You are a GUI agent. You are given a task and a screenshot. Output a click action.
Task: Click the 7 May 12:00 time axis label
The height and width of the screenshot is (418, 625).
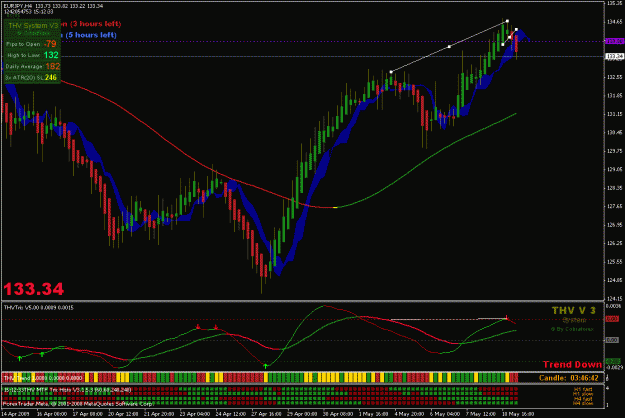pyautogui.click(x=481, y=414)
